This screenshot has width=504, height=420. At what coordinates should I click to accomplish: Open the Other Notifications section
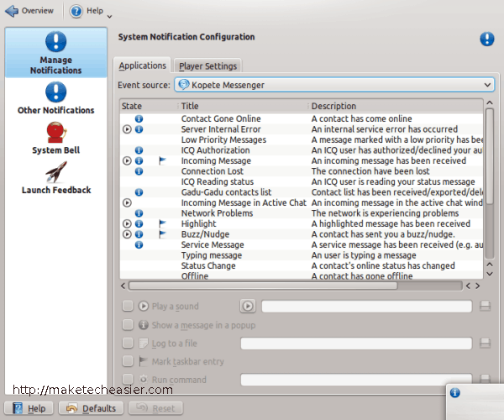56,98
